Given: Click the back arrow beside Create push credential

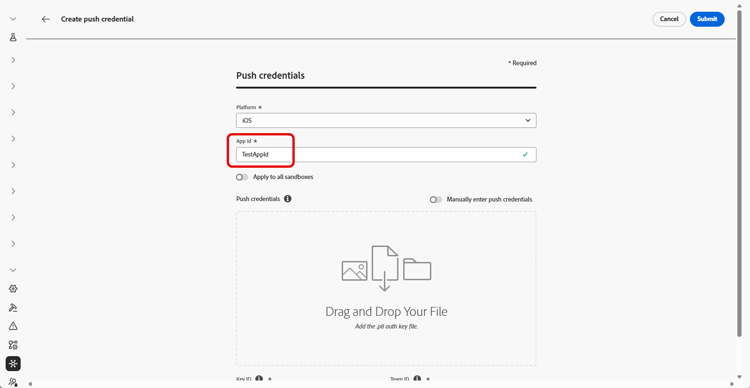Looking at the screenshot, I should point(45,19).
